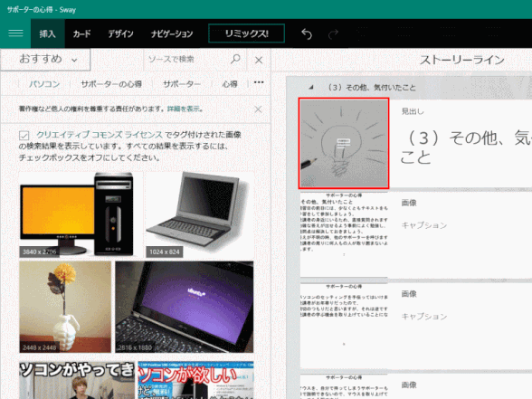Viewport: 532px width, 399px height.
Task: Open the おすすめ source dropdown
Action: (x=45, y=59)
